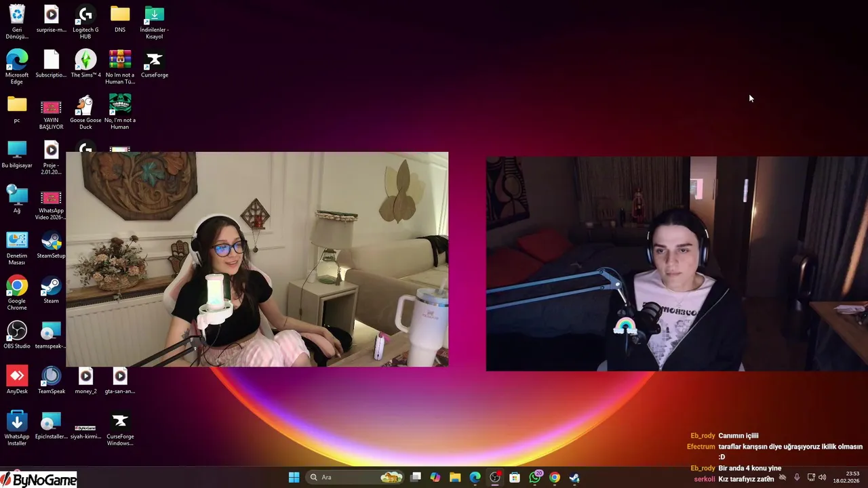Open Denetim Masası control panel
Viewport: 868px width, 488px height.
point(17,248)
